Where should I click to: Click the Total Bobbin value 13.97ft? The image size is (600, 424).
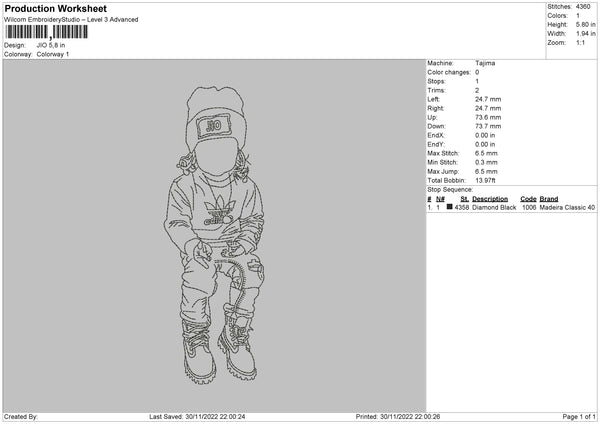click(x=485, y=181)
